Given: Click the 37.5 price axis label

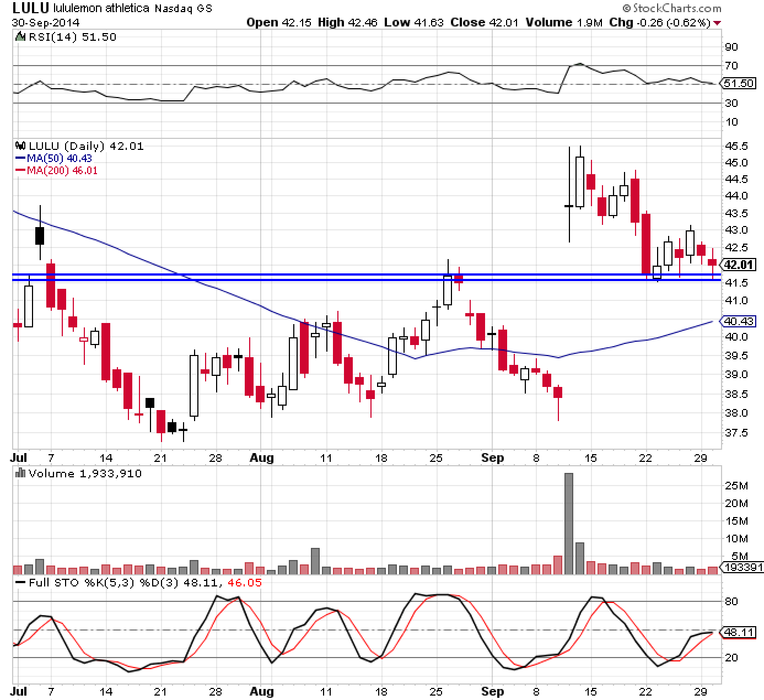Looking at the screenshot, I should tap(736, 433).
